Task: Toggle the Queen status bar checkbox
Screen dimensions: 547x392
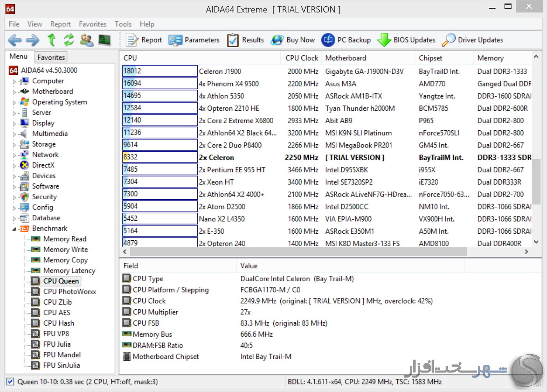Action: pos(11,382)
